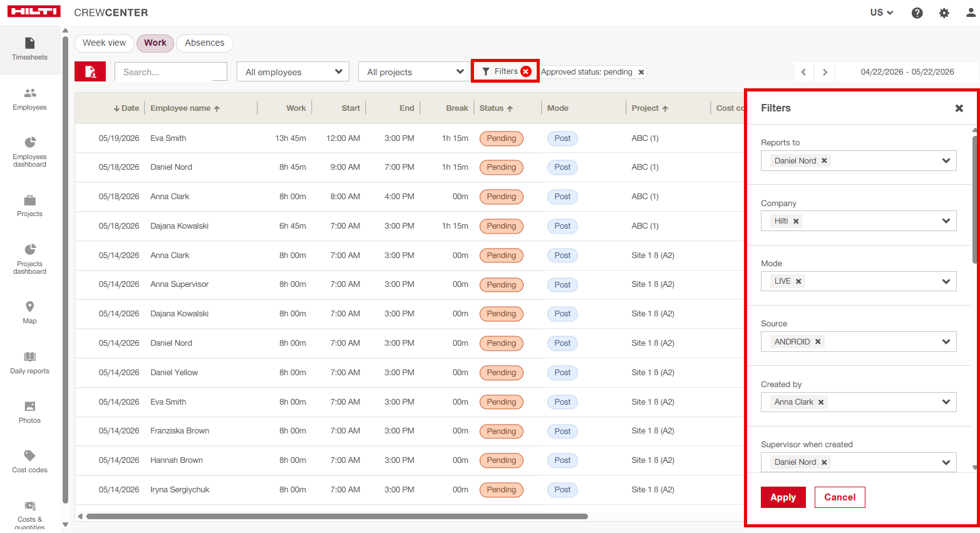This screenshot has height=533, width=980.
Task: Open Costs & quantities section
Action: coord(30,515)
